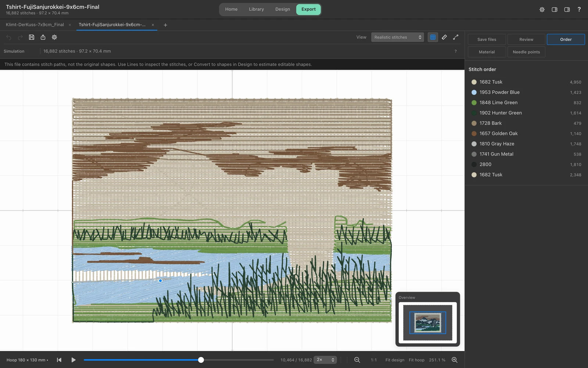Viewport: 588px width, 368px height.
Task: Select 1953 Powder Blue color swatch
Action: click(474, 92)
